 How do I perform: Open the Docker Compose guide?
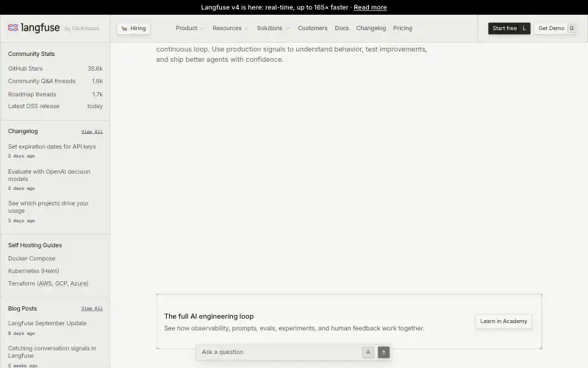click(x=32, y=258)
